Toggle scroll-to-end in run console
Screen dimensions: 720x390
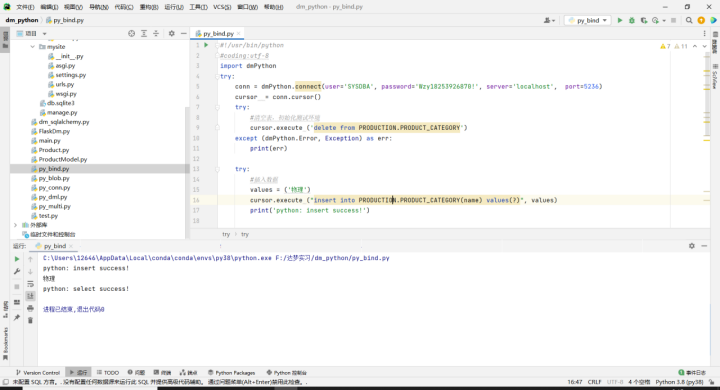[30, 296]
